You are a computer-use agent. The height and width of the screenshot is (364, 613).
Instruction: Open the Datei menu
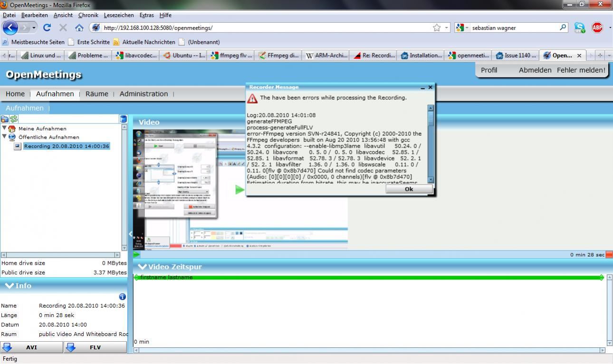(x=9, y=15)
